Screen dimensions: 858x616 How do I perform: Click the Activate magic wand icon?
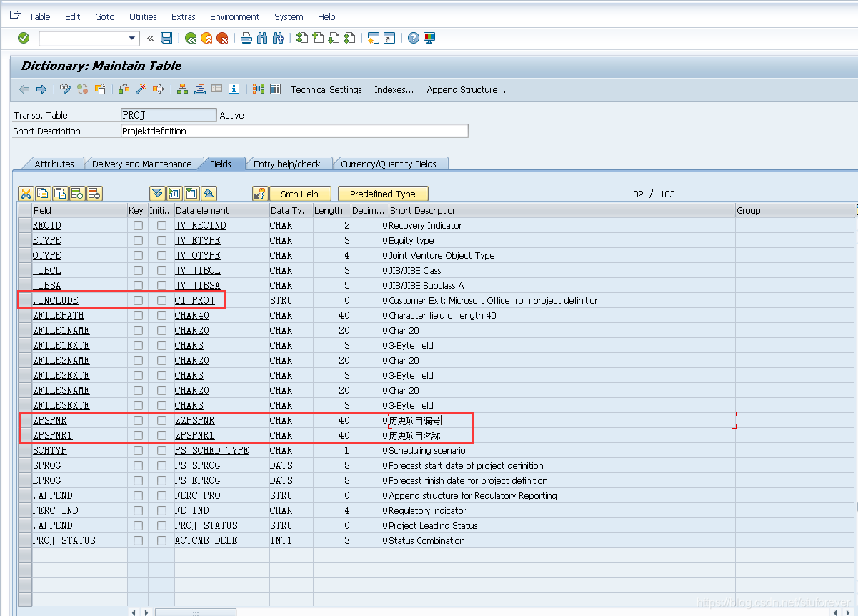tap(141, 89)
